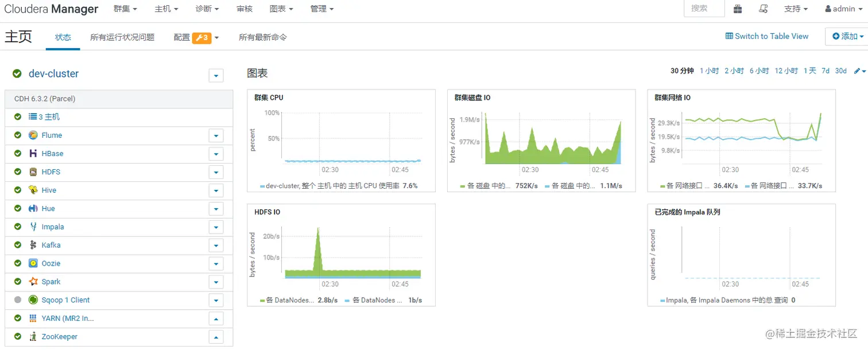Open the 图表 charts menu
The width and height of the screenshot is (868, 350).
click(281, 9)
